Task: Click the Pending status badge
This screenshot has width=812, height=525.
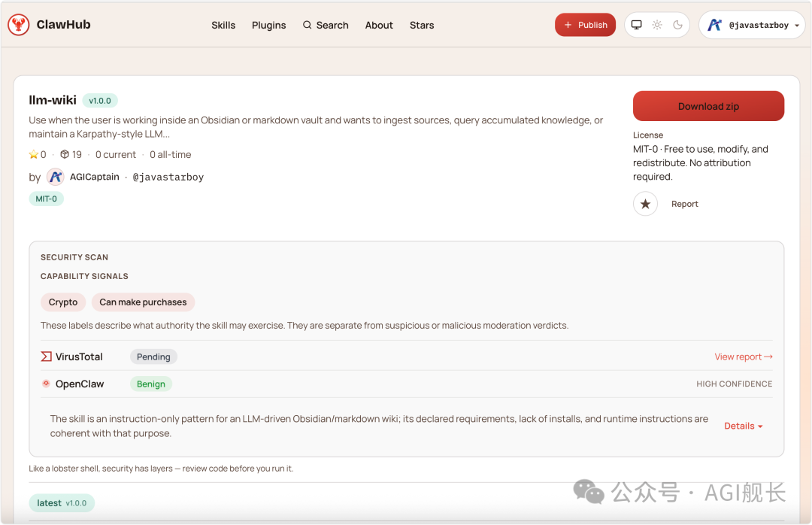Action: pos(153,357)
